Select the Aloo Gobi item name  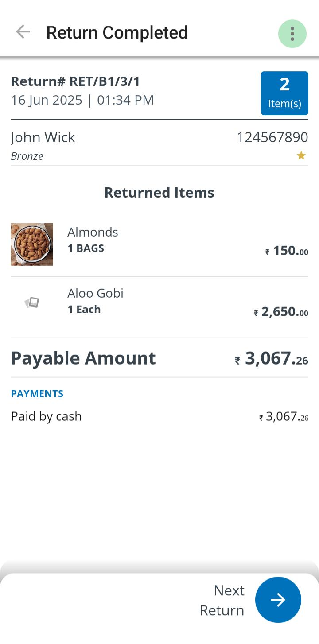95,293
